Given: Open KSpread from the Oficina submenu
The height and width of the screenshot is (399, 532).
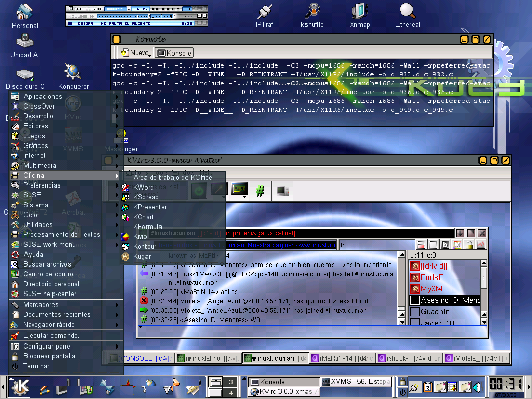Looking at the screenshot, I should [173, 197].
